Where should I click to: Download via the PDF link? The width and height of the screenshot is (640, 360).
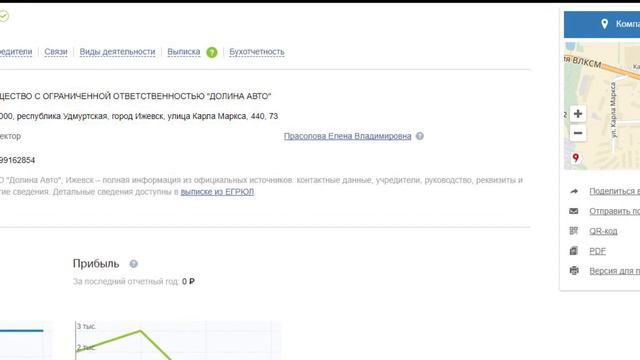598,251
